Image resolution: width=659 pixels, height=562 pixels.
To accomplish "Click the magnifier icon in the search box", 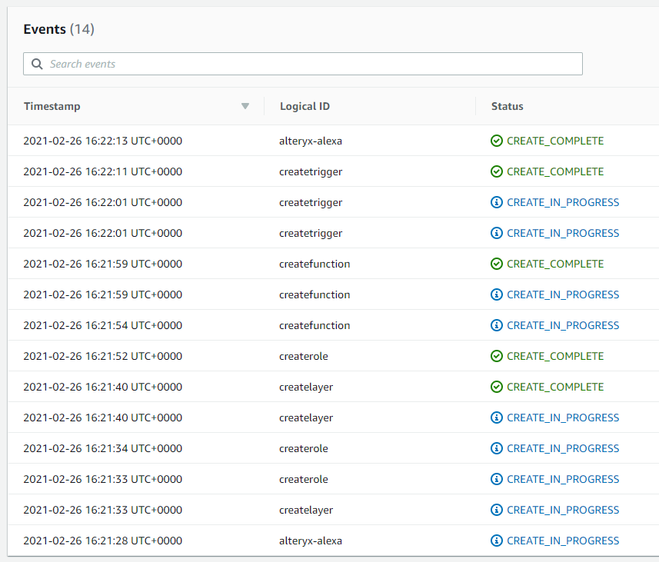I will click(37, 64).
